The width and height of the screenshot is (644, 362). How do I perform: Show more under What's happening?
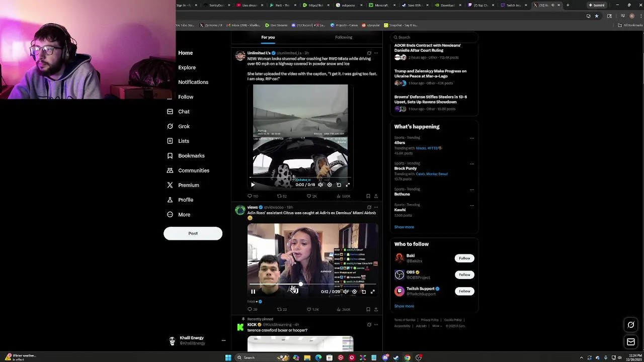[x=404, y=227]
